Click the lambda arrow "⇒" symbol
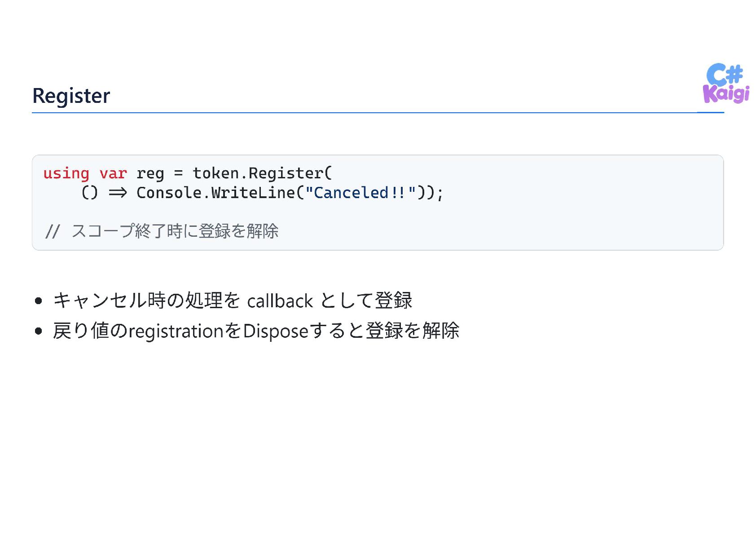756x535 pixels. [x=118, y=193]
